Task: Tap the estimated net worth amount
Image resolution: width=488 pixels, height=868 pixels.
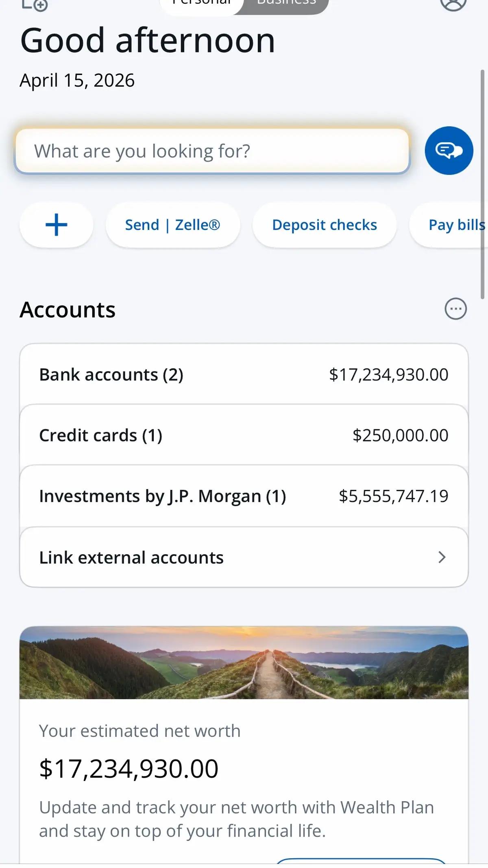Action: click(129, 769)
